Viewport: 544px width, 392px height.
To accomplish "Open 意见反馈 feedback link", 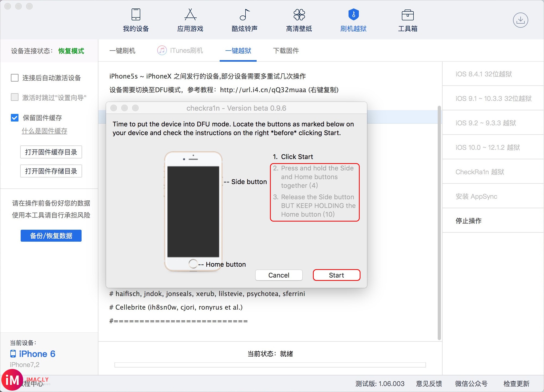I will (x=429, y=384).
